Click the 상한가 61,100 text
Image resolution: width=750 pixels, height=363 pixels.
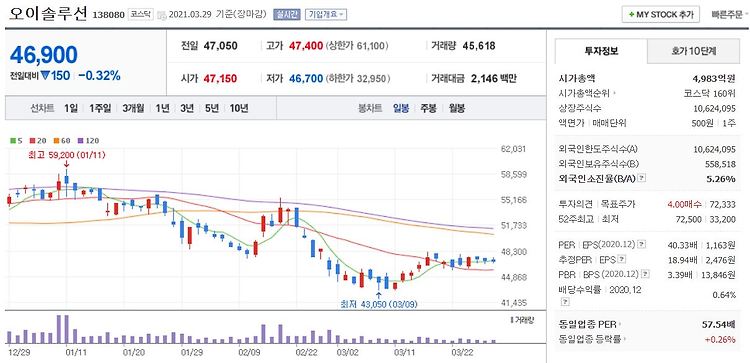(x=357, y=46)
